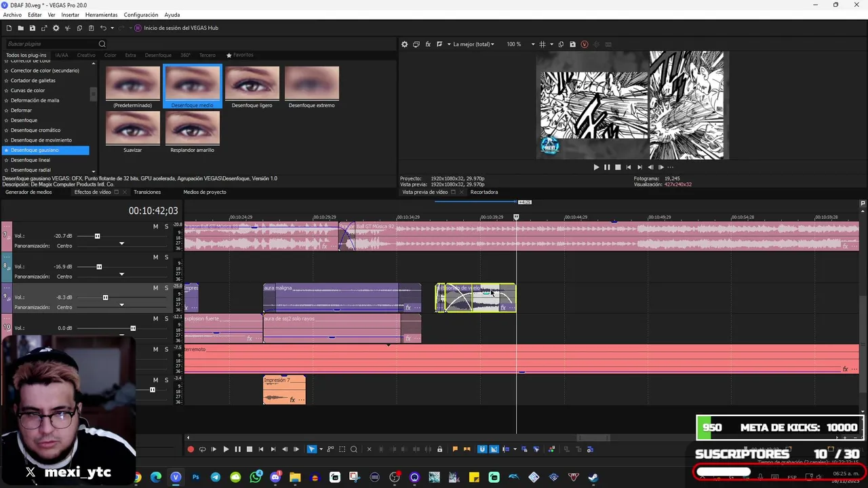This screenshot has height=488, width=868.
Task: Click the video output fx icon in preview
Action: click(x=428, y=44)
